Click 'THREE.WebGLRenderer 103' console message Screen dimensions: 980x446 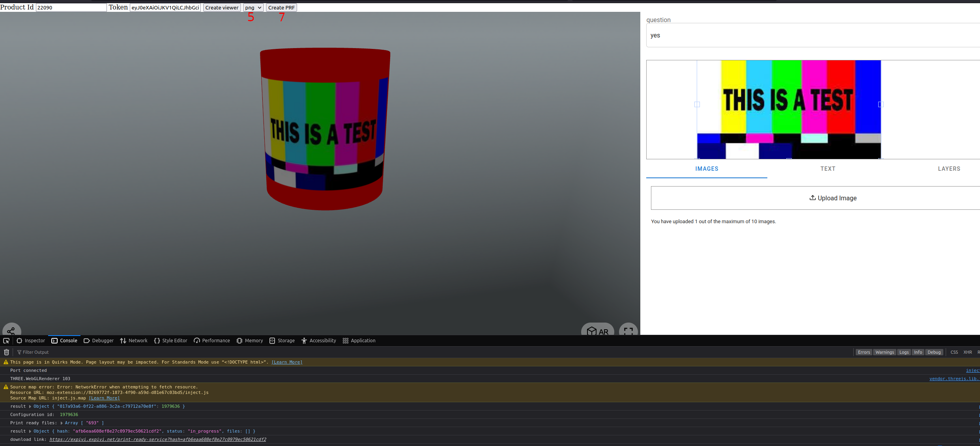[x=40, y=379]
